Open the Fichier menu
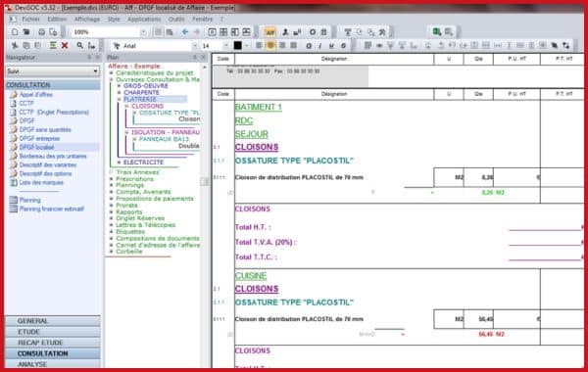Viewport: 588px width, 372px height. (x=30, y=19)
